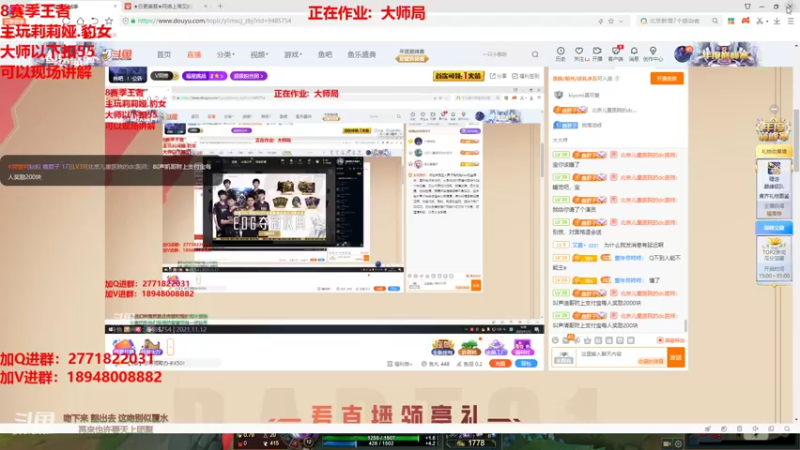
Task: Toggle the red 屏蔽特效 block effects option
Action: (670, 340)
